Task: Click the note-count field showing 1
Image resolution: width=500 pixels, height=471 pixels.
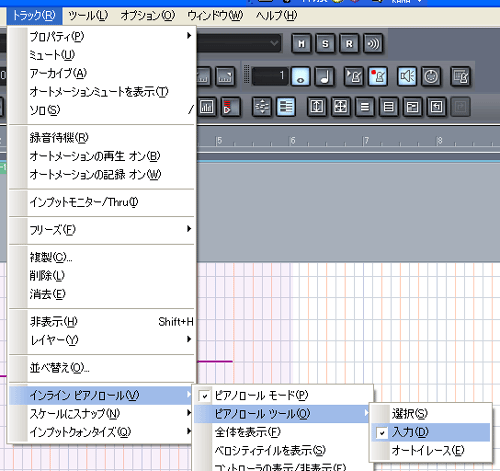Action: point(270,76)
